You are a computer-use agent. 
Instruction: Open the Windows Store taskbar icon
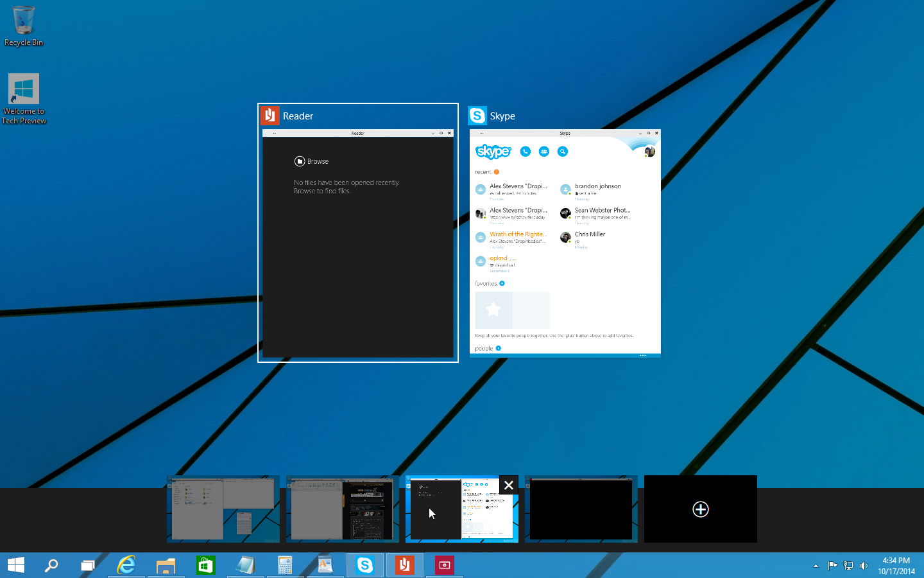click(x=205, y=565)
